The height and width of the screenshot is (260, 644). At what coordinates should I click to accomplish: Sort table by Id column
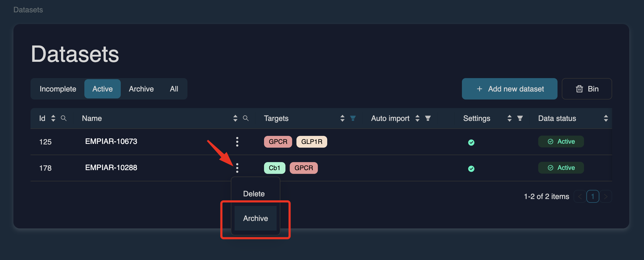(x=53, y=118)
